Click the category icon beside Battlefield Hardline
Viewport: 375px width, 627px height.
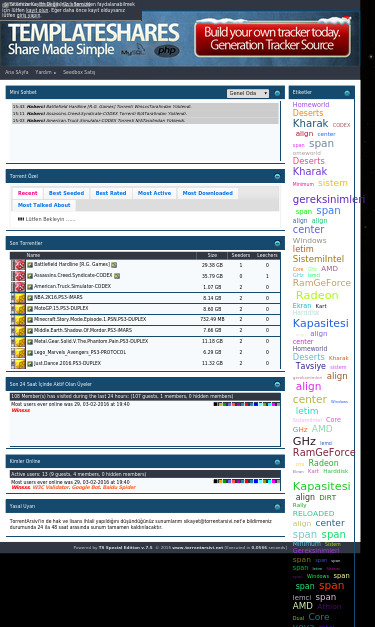coord(18,265)
